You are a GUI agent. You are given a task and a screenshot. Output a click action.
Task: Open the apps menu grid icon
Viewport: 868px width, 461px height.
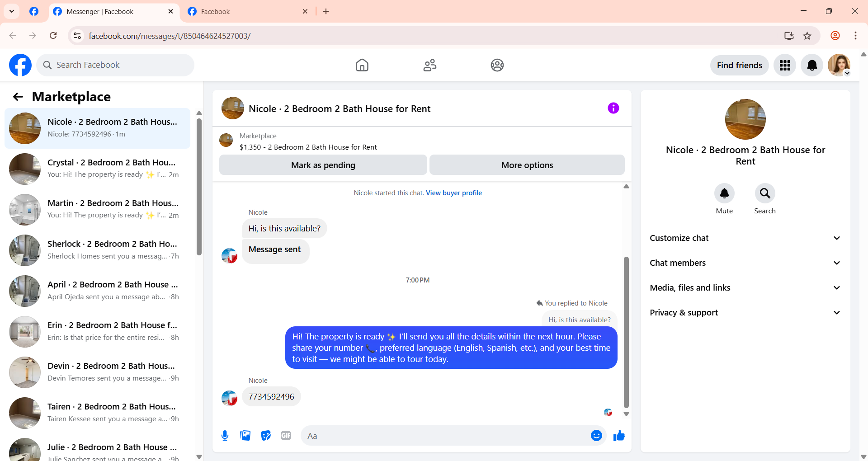pyautogui.click(x=785, y=66)
